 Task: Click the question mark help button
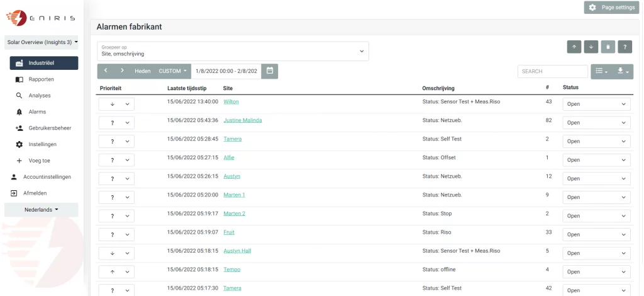(625, 47)
